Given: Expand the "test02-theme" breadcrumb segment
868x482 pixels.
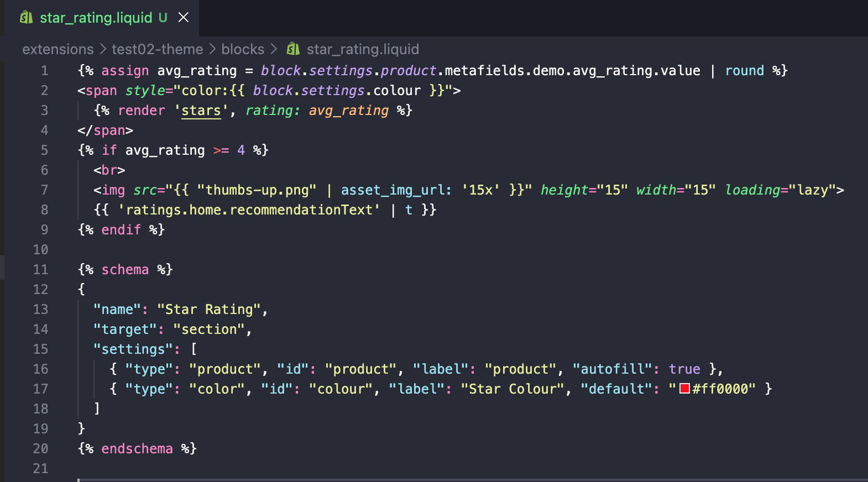Looking at the screenshot, I should pos(157,49).
